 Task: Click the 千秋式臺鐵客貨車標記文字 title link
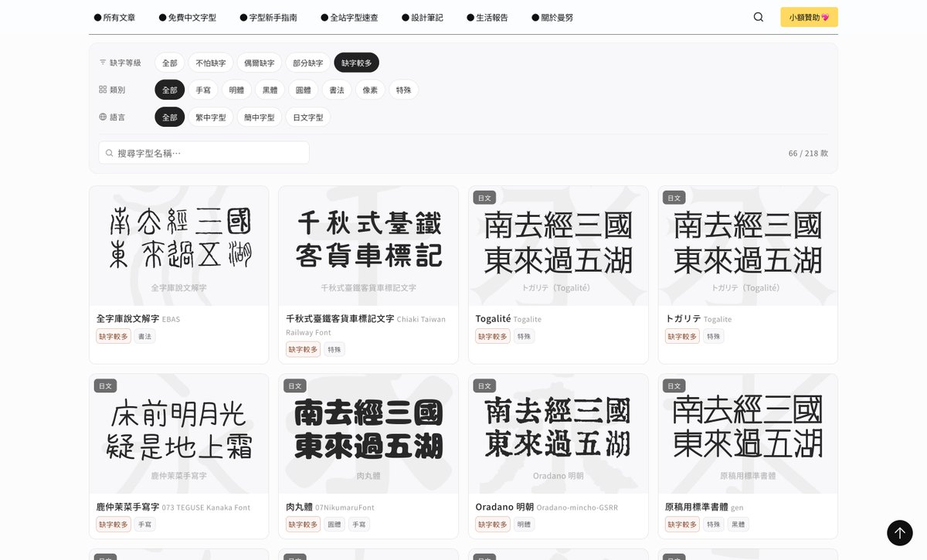[365, 324]
